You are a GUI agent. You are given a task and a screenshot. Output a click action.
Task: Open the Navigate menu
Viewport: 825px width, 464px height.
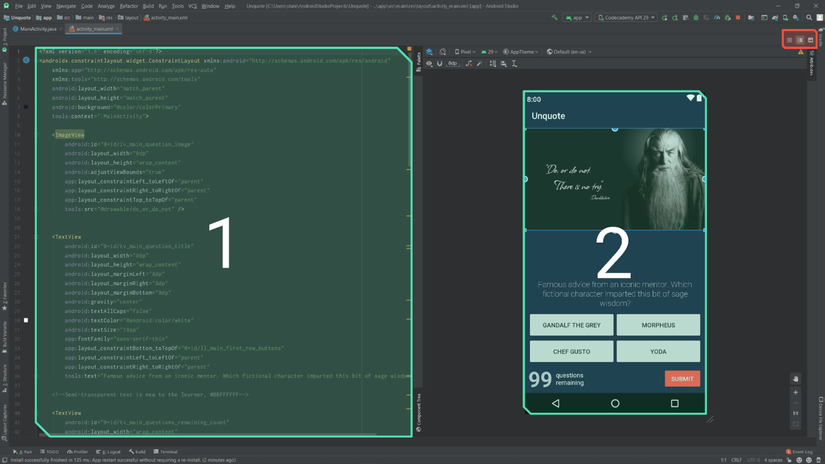click(x=66, y=6)
